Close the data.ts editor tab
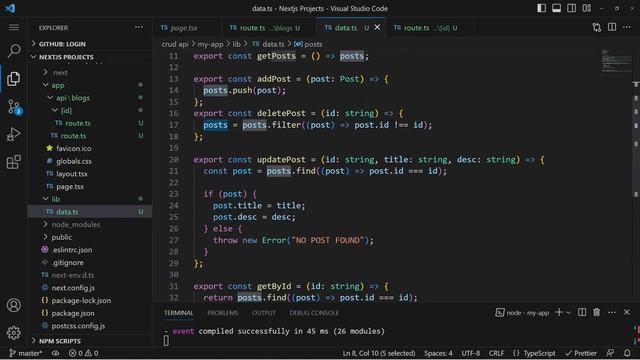The height and width of the screenshot is (360, 640). (x=377, y=27)
